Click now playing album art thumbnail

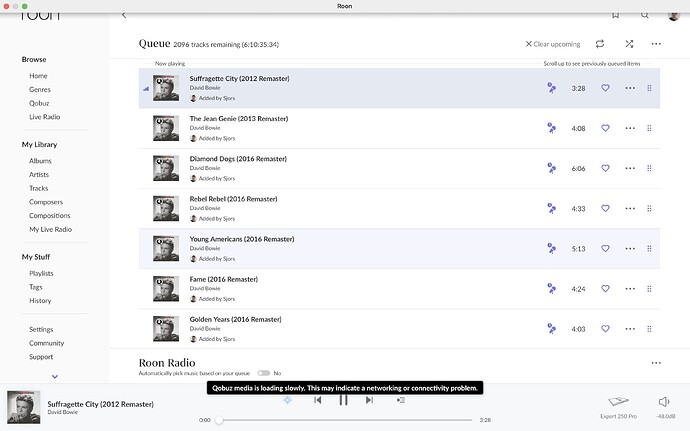24,407
